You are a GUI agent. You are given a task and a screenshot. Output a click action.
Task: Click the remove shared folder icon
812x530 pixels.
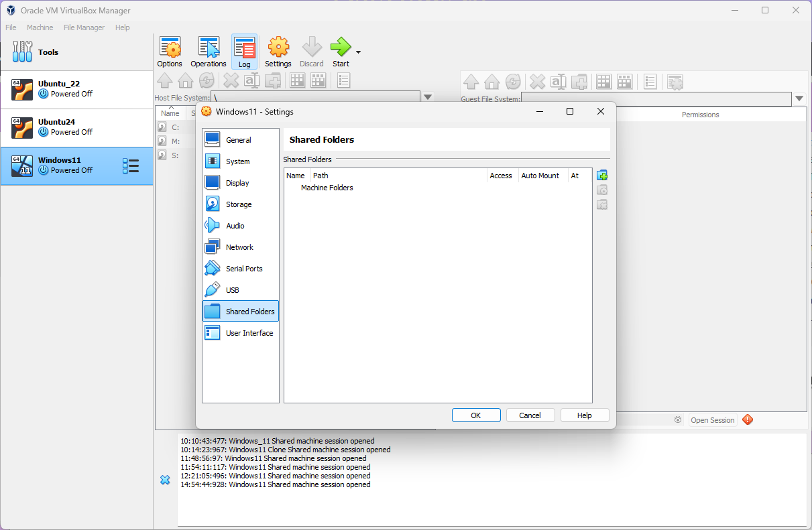tap(602, 204)
